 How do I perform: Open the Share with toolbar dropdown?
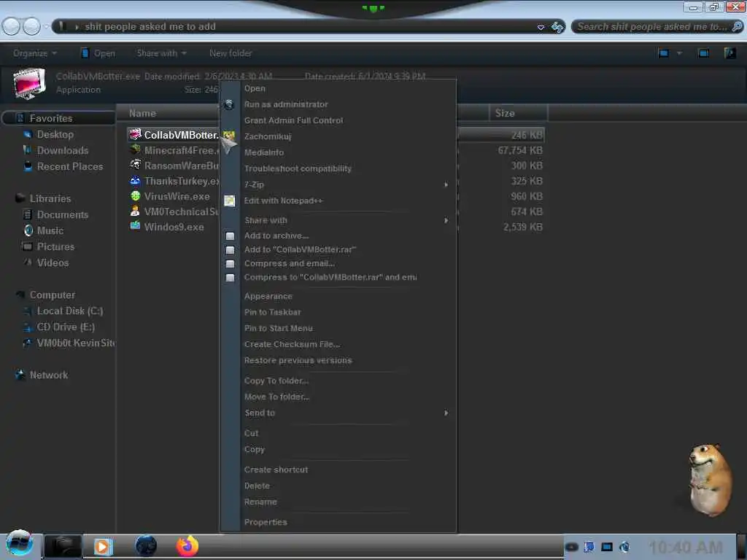coord(161,53)
